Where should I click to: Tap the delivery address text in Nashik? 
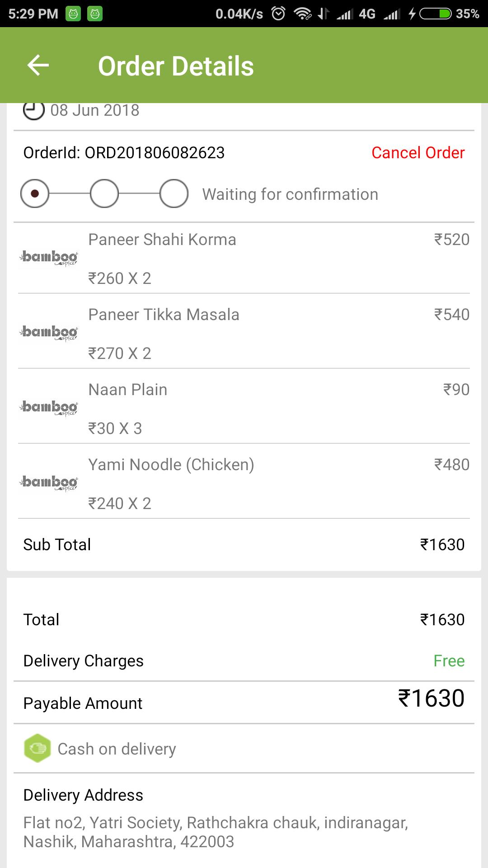pyautogui.click(x=216, y=832)
